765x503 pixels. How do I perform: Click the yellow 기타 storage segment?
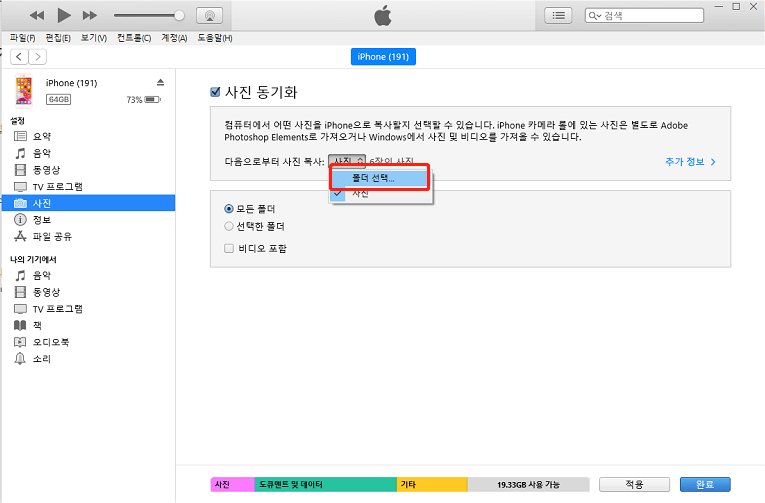pyautogui.click(x=432, y=484)
